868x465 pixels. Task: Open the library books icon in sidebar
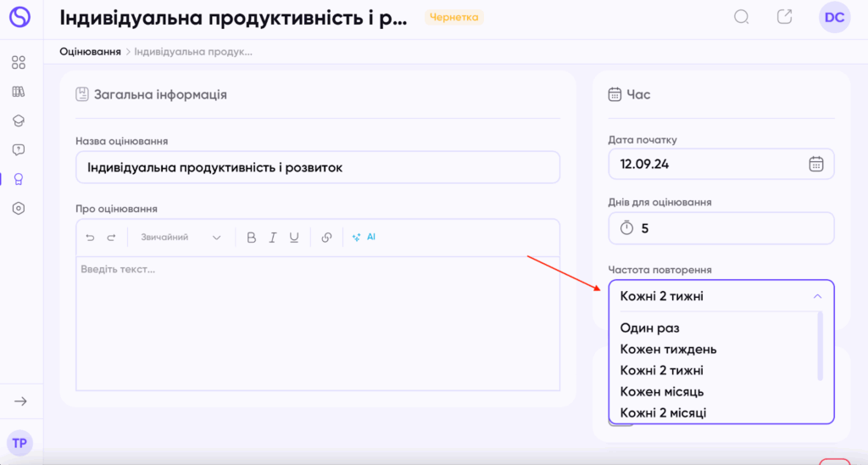point(19,92)
